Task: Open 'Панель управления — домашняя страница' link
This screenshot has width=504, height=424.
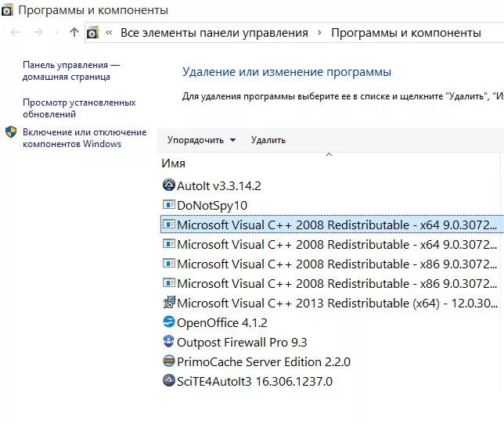Action: [71, 70]
